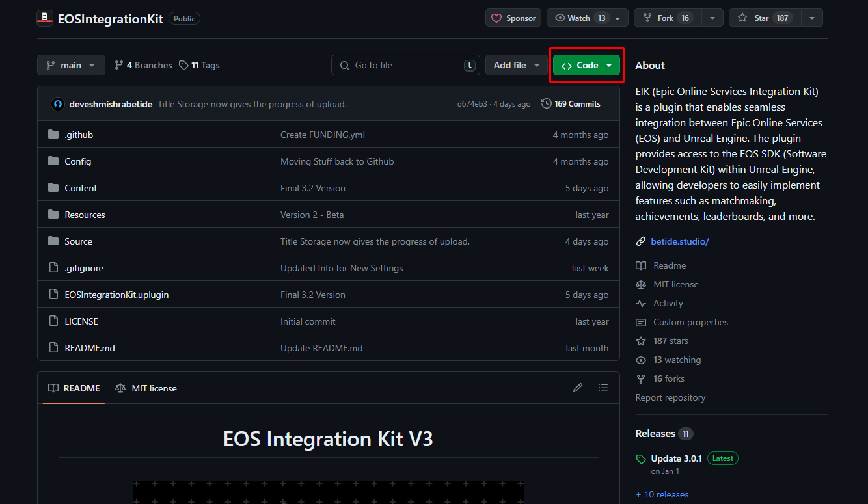Screen dimensions: 868x504
Task: Open the star lists dropdown arrow
Action: [x=811, y=18]
